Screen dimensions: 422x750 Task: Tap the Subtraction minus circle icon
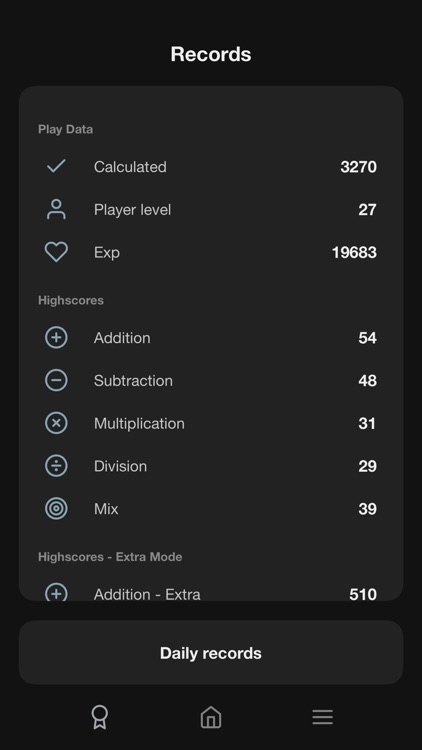tap(56, 380)
